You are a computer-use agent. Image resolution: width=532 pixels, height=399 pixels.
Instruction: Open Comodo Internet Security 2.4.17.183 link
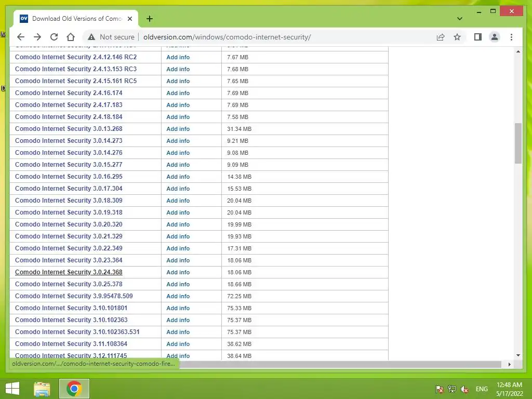[x=69, y=105]
